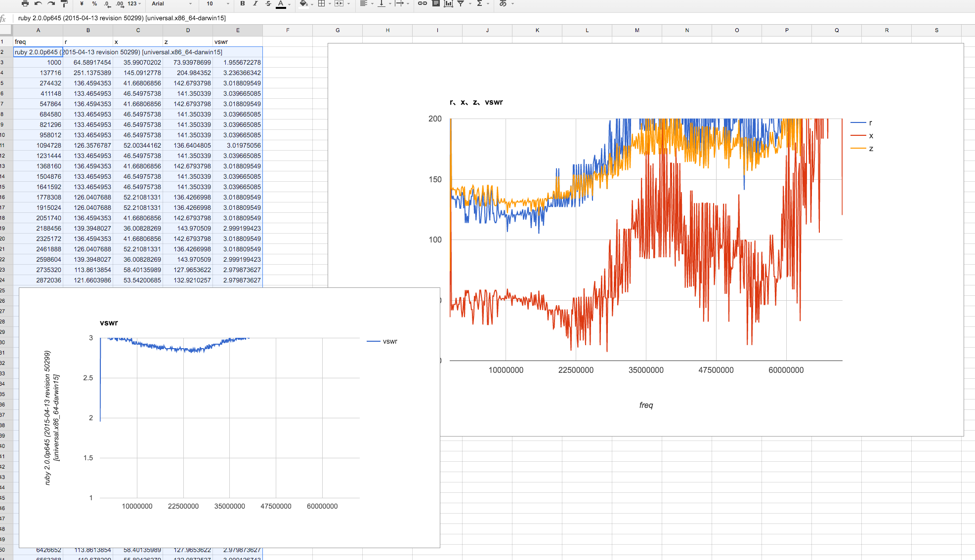Format as currency yen
The height and width of the screenshot is (560, 975).
click(82, 3)
